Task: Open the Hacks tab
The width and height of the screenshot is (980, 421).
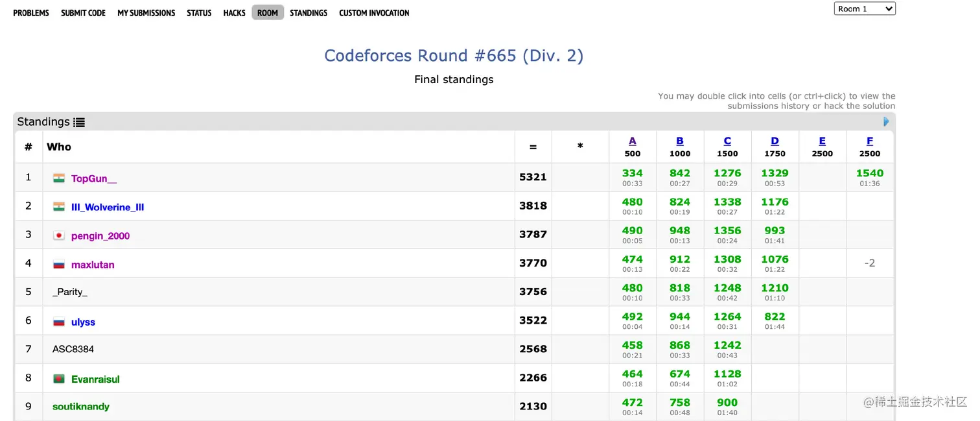Action: click(234, 13)
